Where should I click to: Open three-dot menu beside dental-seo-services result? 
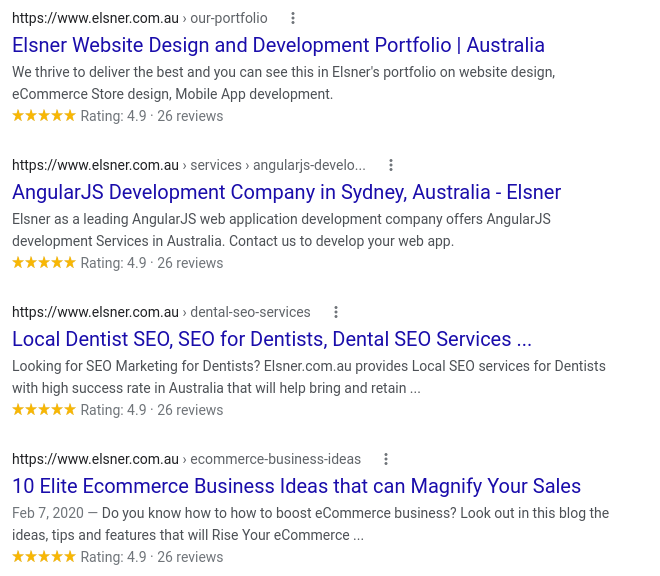coord(336,312)
